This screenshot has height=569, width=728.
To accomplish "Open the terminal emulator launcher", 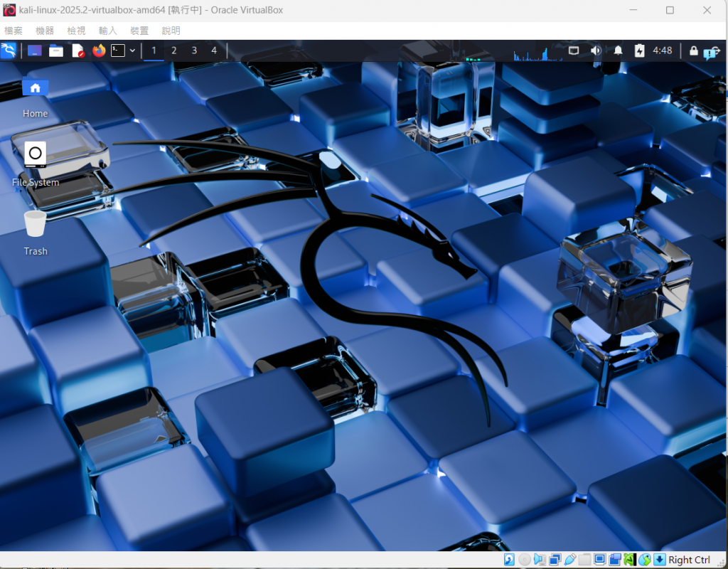I will click(x=118, y=50).
